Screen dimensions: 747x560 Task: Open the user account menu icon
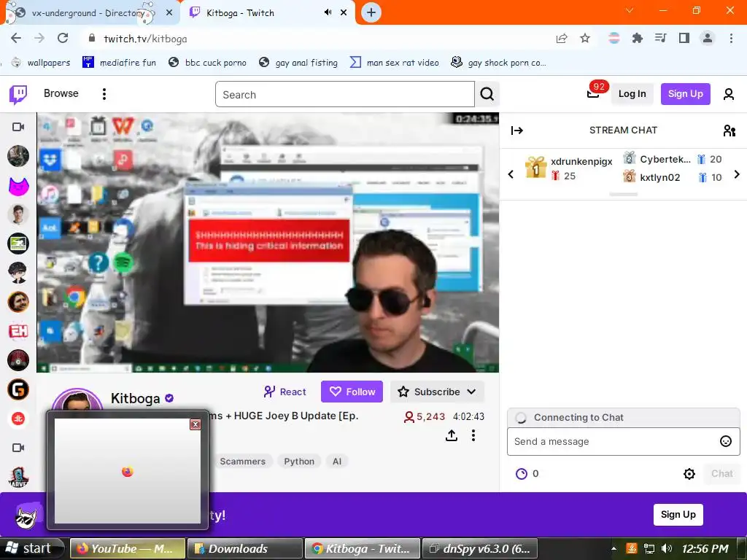(x=729, y=94)
